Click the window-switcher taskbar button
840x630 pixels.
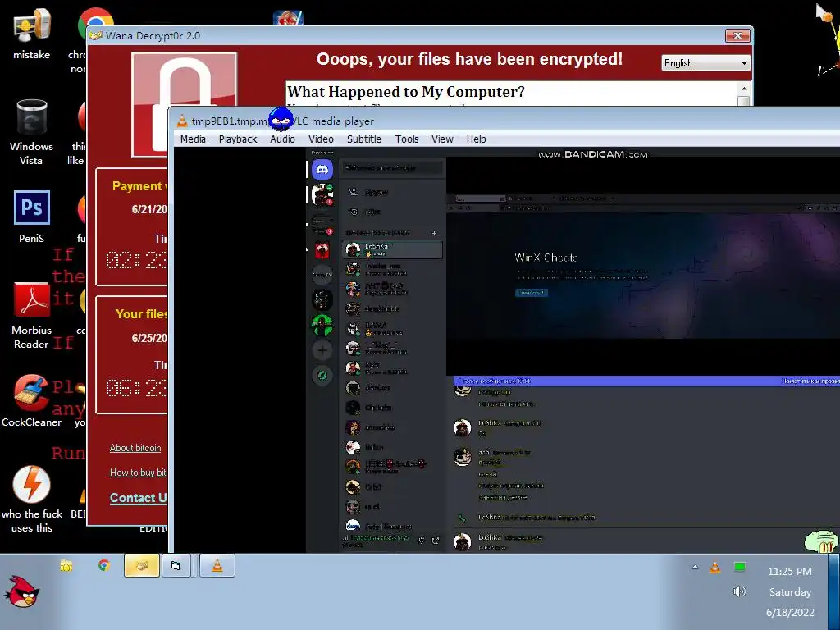[x=176, y=566]
